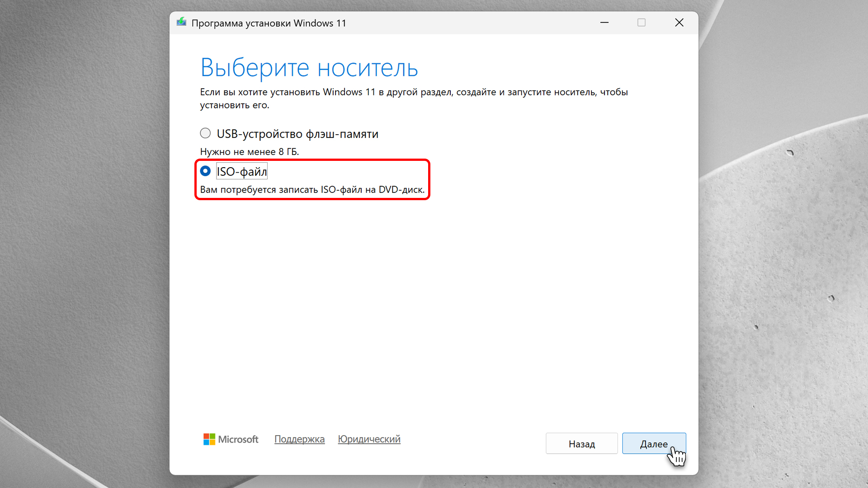Close the Windows 11 setup window
868x488 pixels.
[x=679, y=23]
